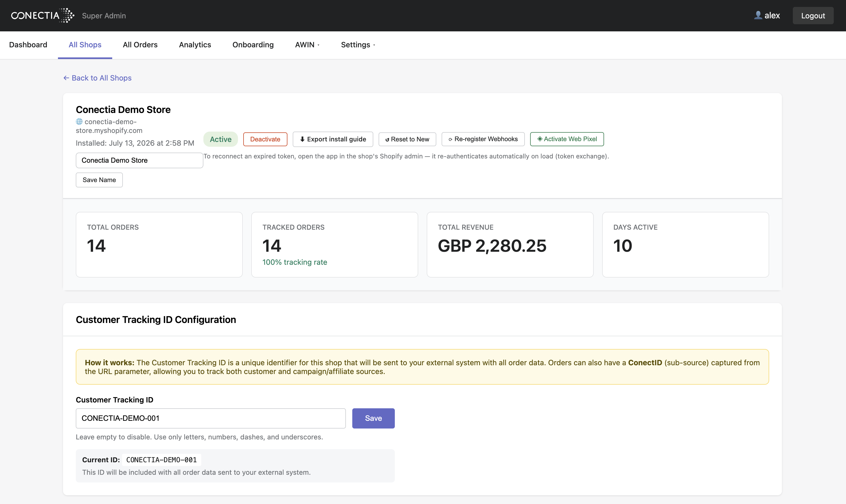
Task: Click the Reset to New button
Action: tap(407, 139)
